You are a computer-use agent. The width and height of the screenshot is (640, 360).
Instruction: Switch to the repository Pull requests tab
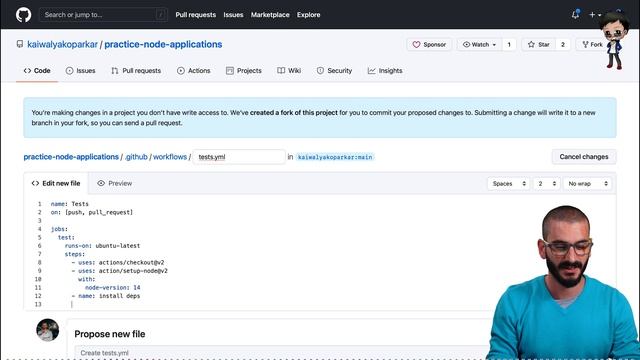[136, 71]
